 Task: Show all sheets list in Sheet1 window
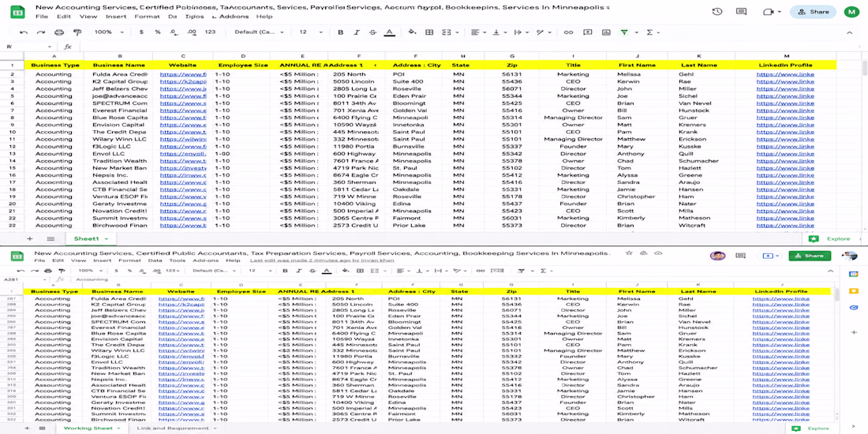pos(51,238)
